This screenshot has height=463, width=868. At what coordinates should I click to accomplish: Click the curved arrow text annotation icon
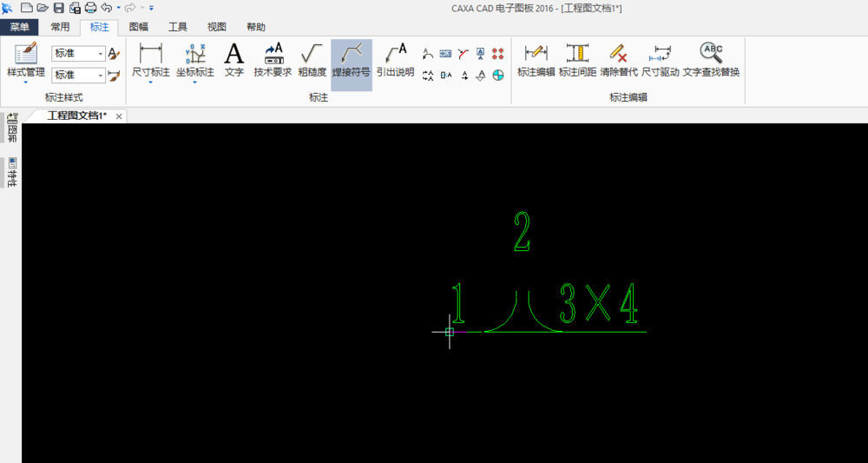tap(427, 54)
